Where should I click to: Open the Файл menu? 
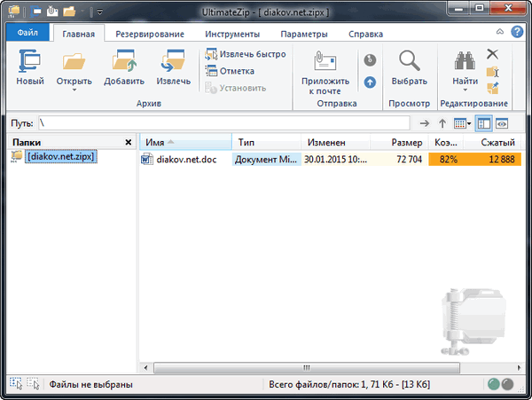click(x=27, y=33)
